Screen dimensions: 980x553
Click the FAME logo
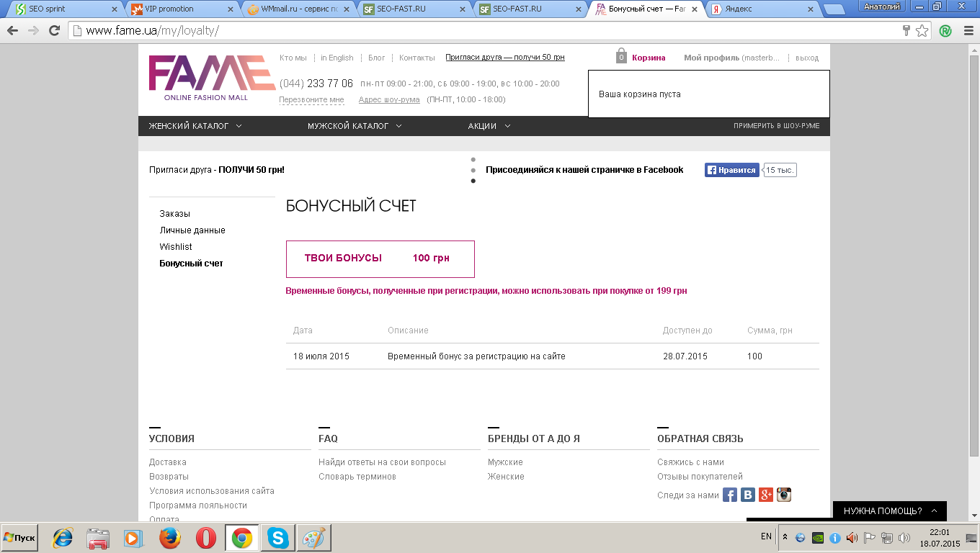click(x=212, y=78)
